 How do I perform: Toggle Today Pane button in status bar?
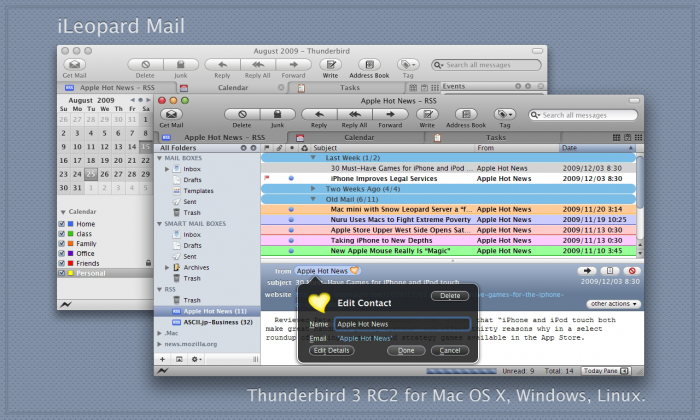click(x=605, y=370)
